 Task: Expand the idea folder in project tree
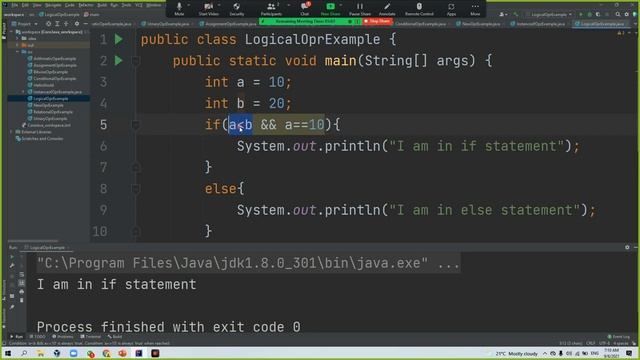[18, 38]
